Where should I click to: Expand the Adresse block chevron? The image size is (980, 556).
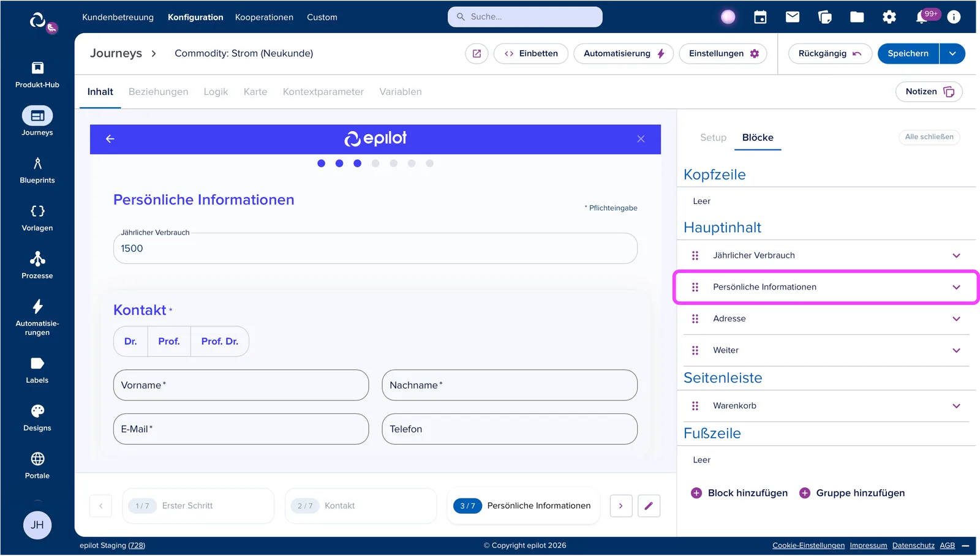956,319
